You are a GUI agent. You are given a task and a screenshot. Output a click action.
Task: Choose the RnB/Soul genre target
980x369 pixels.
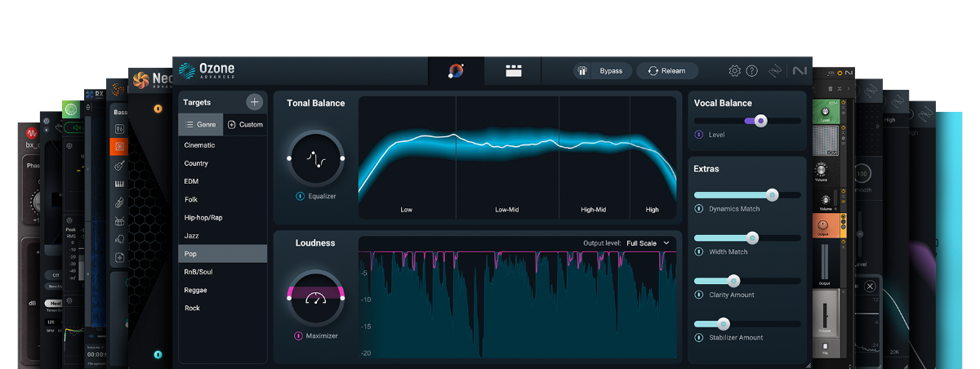[223, 272]
